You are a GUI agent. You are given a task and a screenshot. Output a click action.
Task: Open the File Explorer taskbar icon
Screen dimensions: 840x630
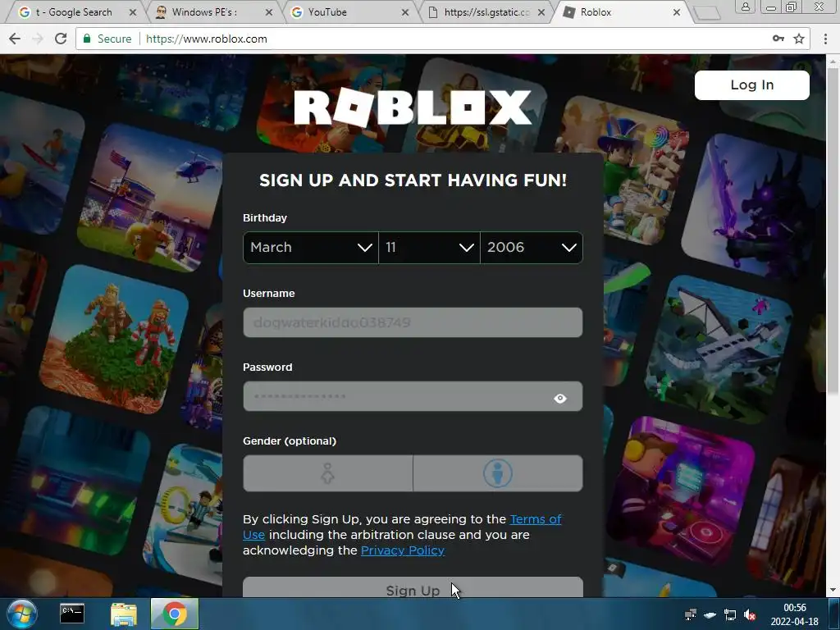[x=124, y=614]
